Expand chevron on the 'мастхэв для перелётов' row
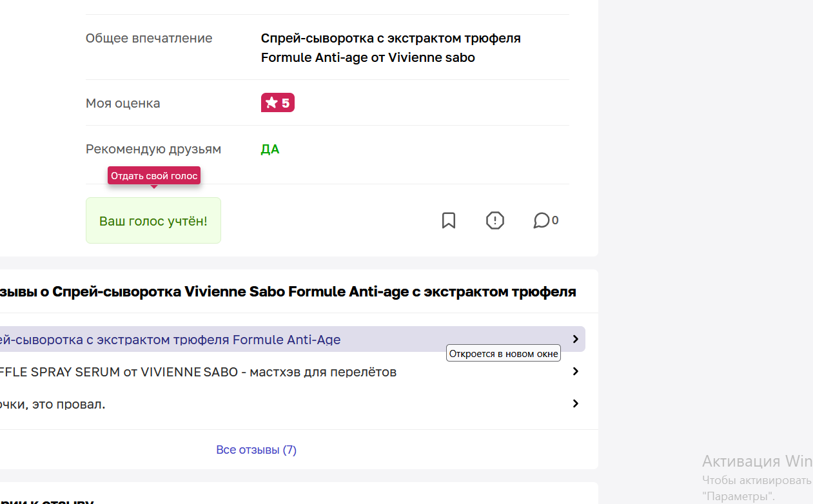Image resolution: width=813 pixels, height=504 pixels. pos(576,371)
